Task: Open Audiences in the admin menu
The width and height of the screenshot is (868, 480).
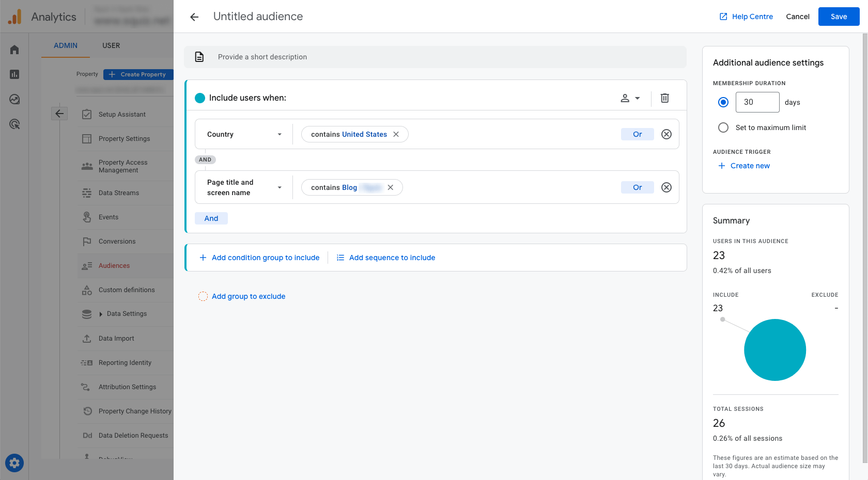Action: [114, 266]
